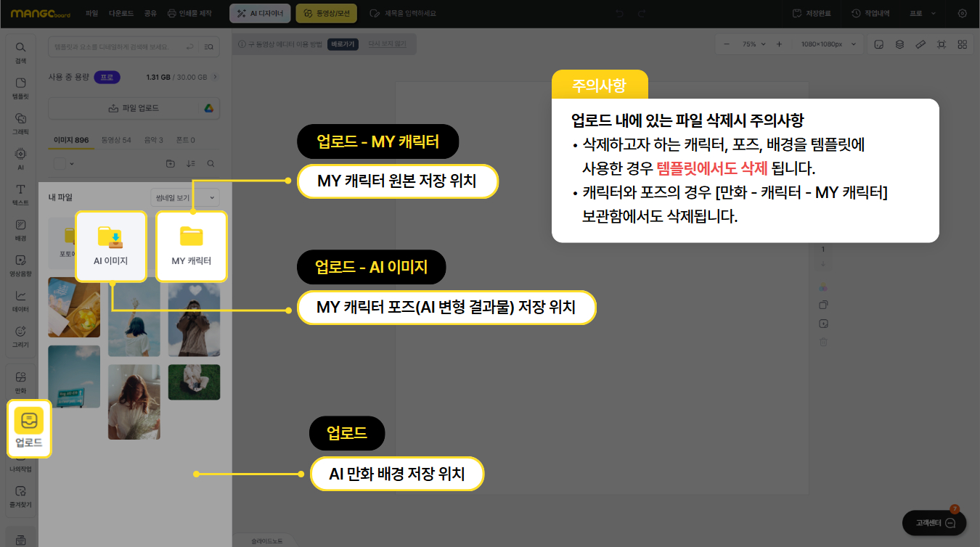
Task: Switch to the 동영상 54 tab
Action: (x=116, y=140)
